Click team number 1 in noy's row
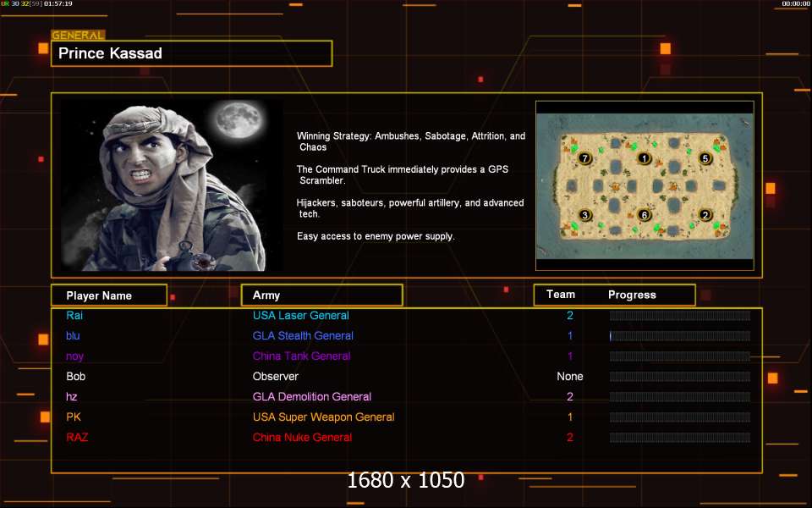This screenshot has width=812, height=508. [570, 356]
